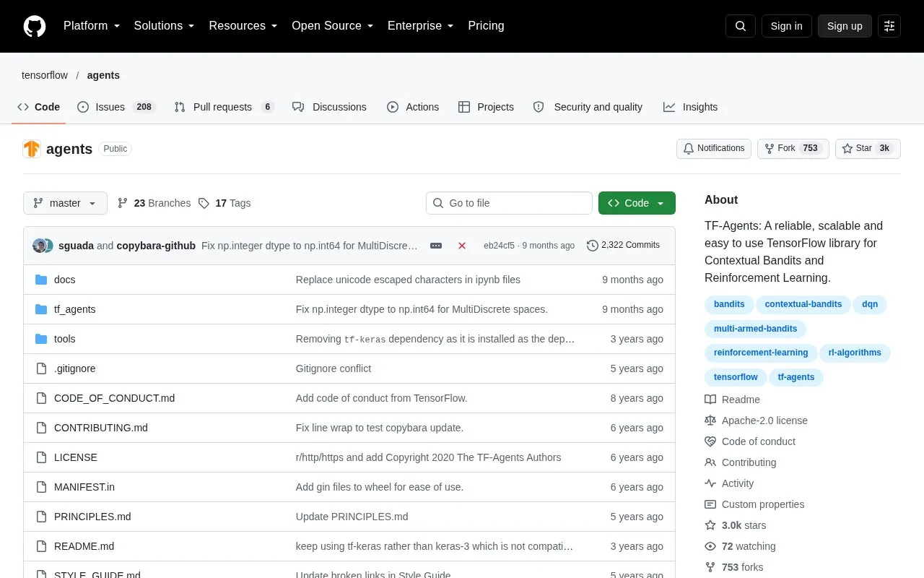Click the red failed status X icon
924x578 pixels.
click(462, 246)
